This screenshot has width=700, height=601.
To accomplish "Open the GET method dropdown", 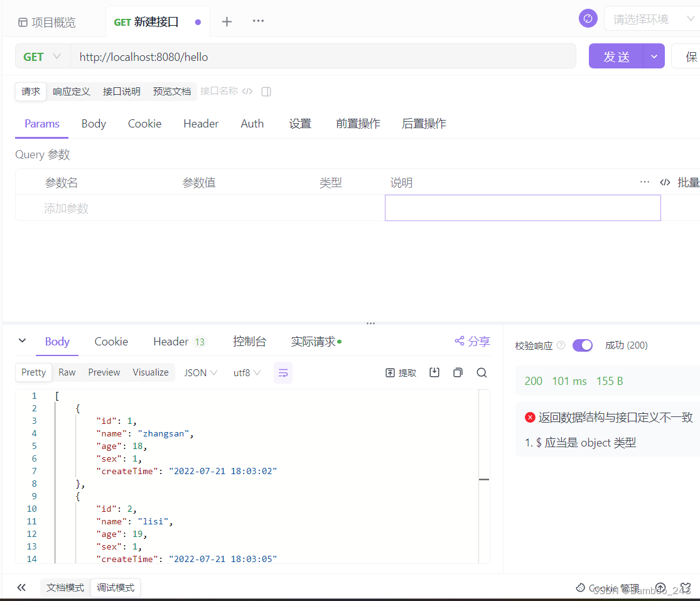I will click(41, 57).
